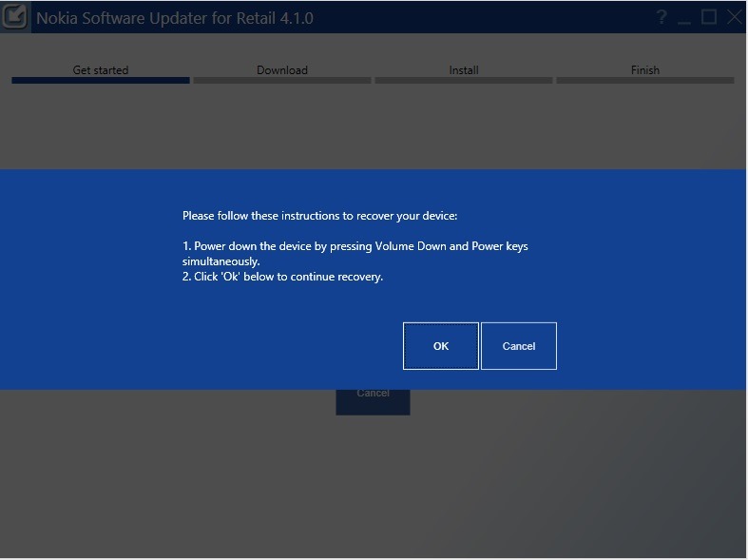Click the 'Power down the device' instruction
The width and height of the screenshot is (748, 560).
coord(355,253)
